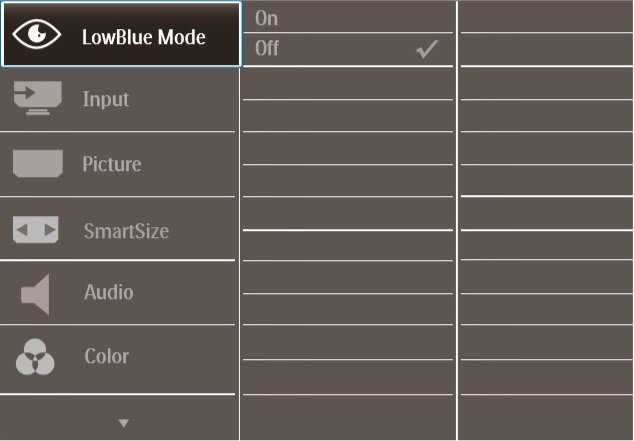Click the empty option row below Off
Viewport: 634px width, 441px height.
[x=348, y=83]
